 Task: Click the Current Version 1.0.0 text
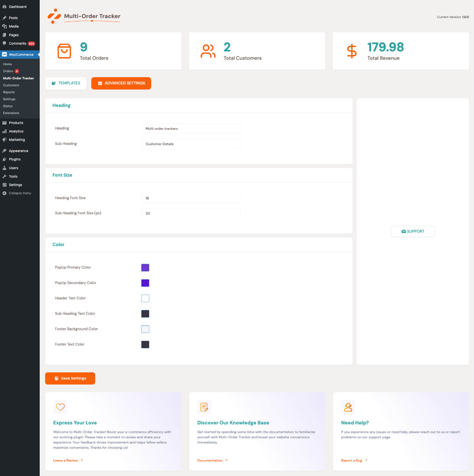453,17
